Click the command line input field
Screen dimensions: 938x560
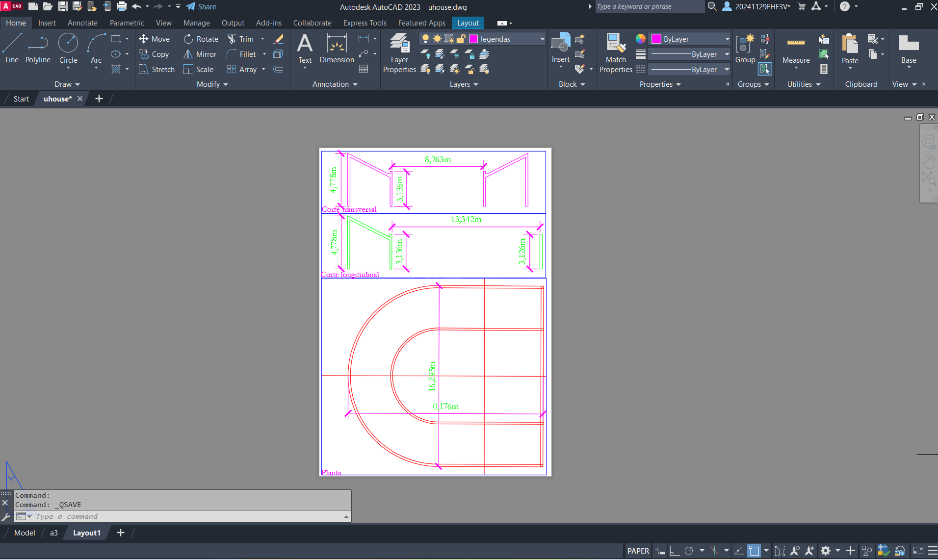[186, 516]
